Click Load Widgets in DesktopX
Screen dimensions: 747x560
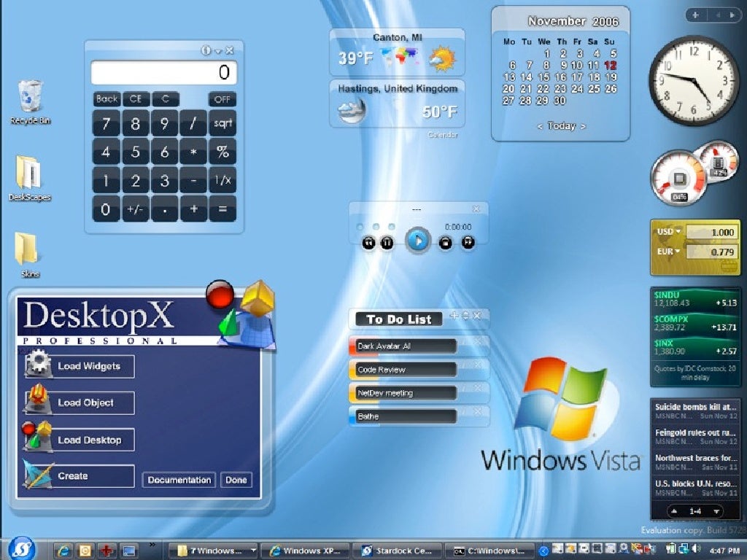point(79,366)
